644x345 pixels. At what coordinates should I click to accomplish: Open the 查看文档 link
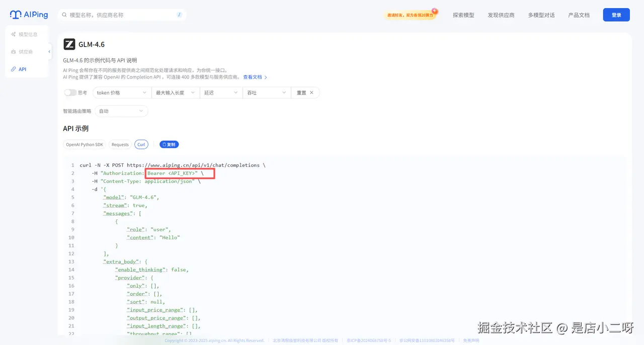[x=255, y=77]
